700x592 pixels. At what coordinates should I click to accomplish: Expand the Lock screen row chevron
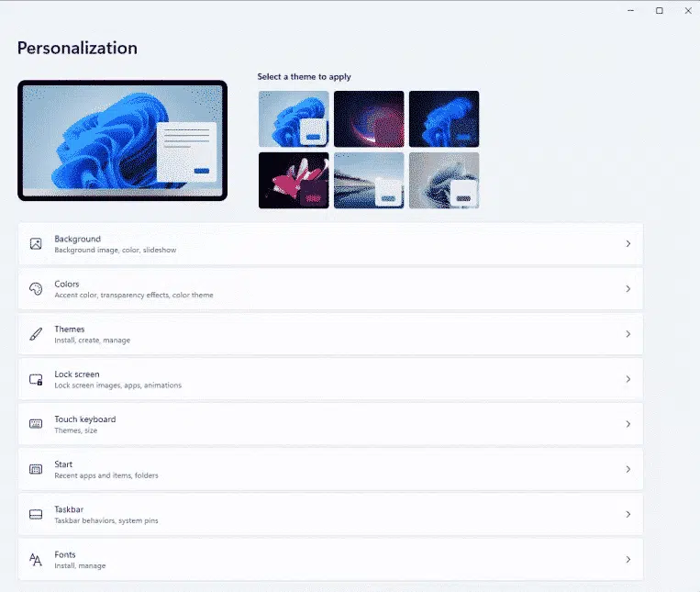pos(628,379)
